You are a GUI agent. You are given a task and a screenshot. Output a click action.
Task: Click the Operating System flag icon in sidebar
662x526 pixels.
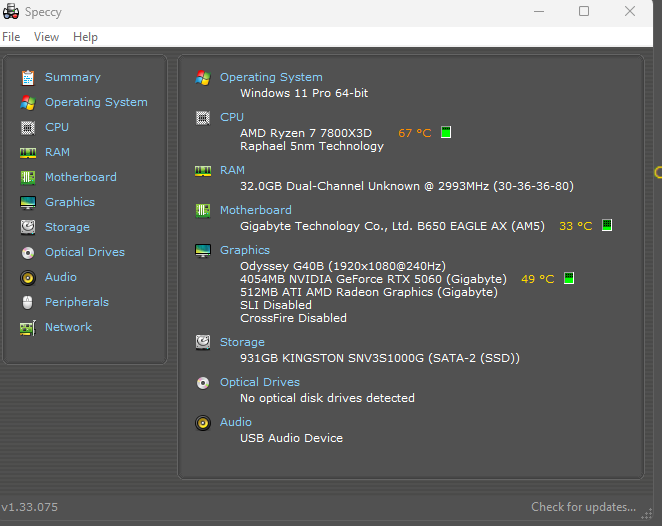point(28,103)
